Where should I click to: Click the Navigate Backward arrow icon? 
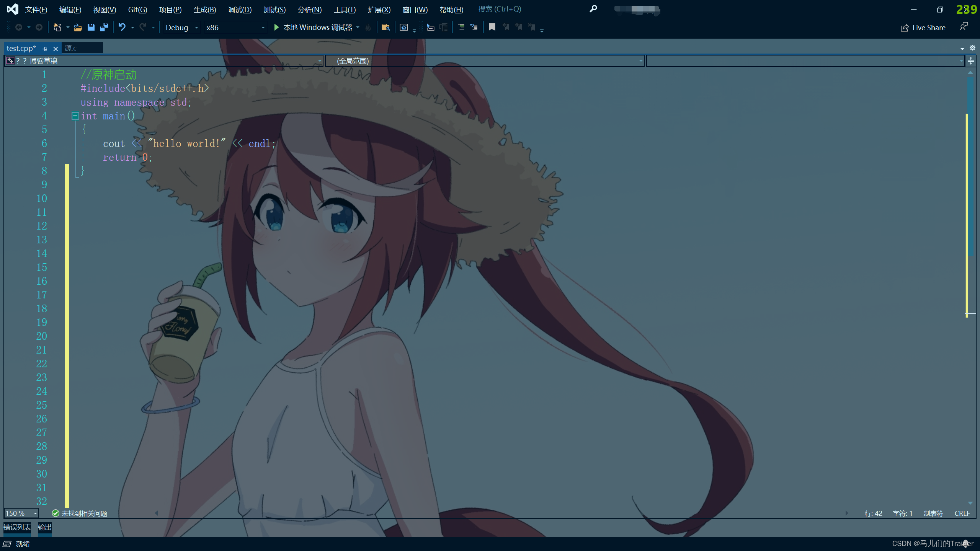pyautogui.click(x=18, y=27)
